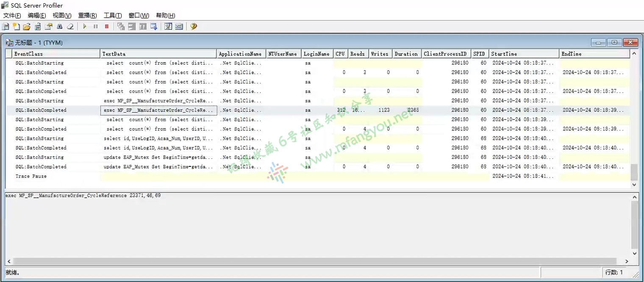
Task: Open the 编辑(E) menu
Action: pyautogui.click(x=37, y=15)
